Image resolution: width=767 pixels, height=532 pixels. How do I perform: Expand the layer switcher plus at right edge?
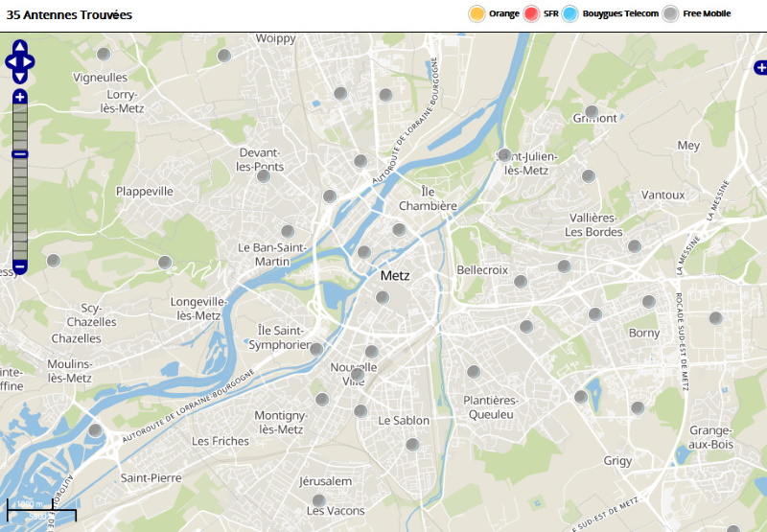[760, 67]
